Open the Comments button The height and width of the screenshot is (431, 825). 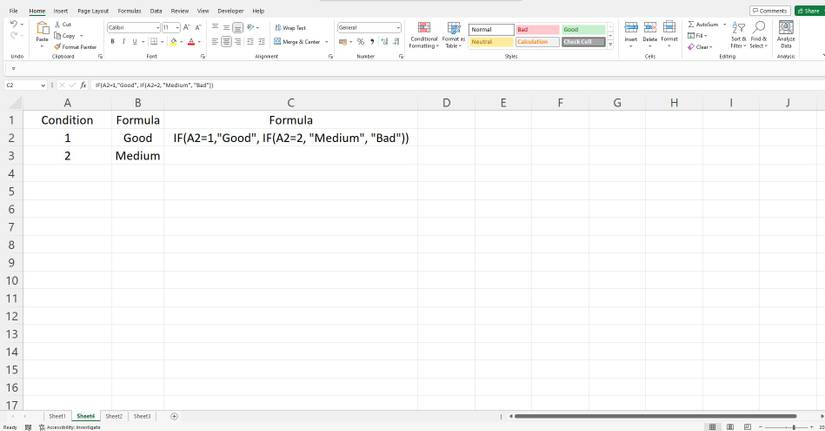pos(769,11)
